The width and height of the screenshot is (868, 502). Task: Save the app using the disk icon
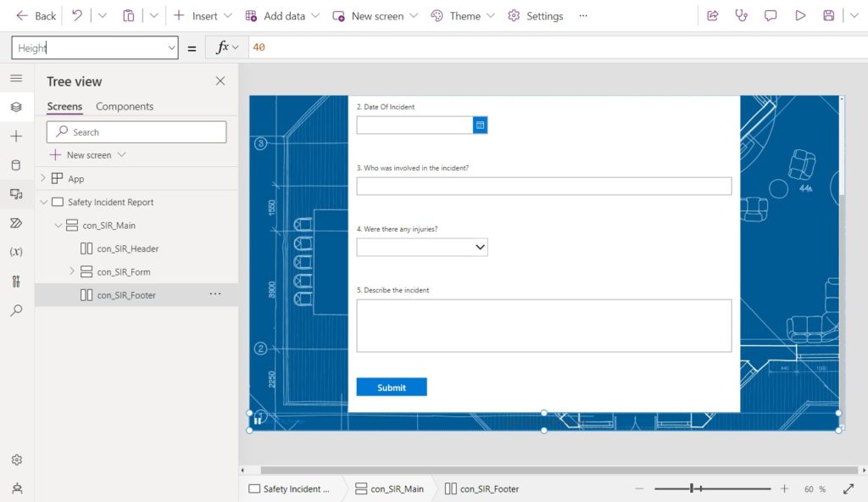pos(829,15)
